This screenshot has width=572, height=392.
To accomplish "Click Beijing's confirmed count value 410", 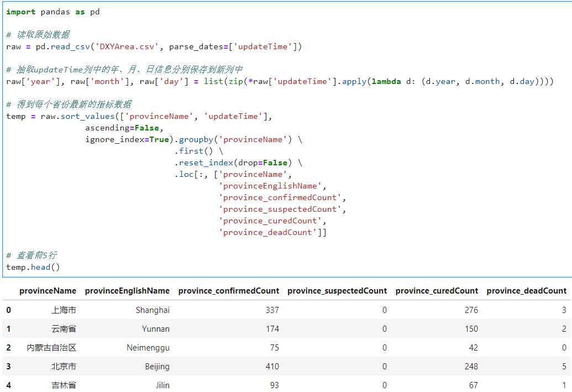I will pos(272,367).
